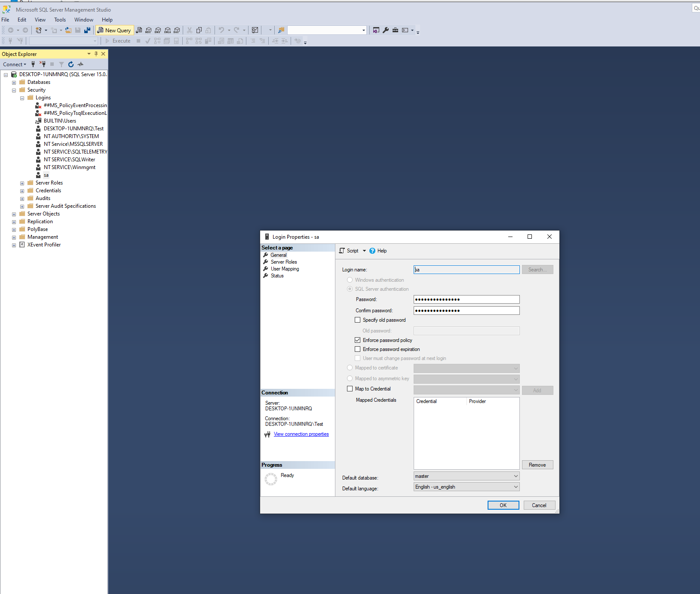
Task: Expand the Management node
Action: [14, 237]
